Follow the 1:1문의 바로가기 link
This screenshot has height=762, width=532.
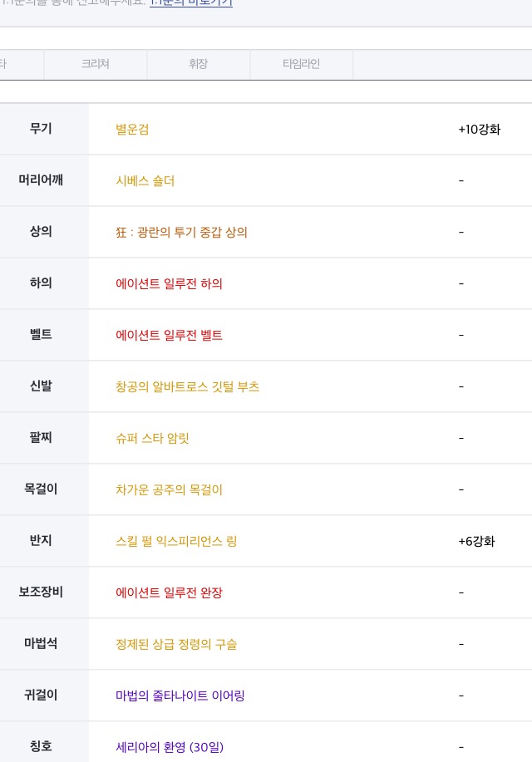coord(190,3)
